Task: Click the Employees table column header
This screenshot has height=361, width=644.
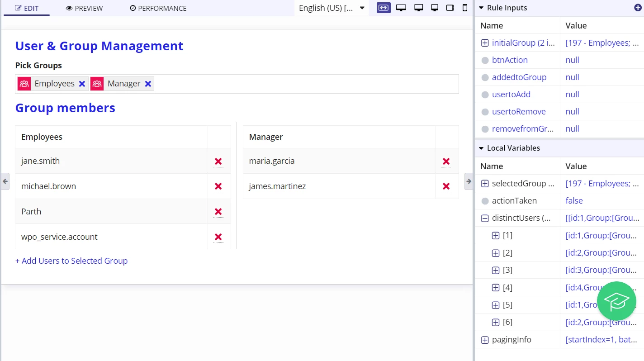Action: coord(112,137)
